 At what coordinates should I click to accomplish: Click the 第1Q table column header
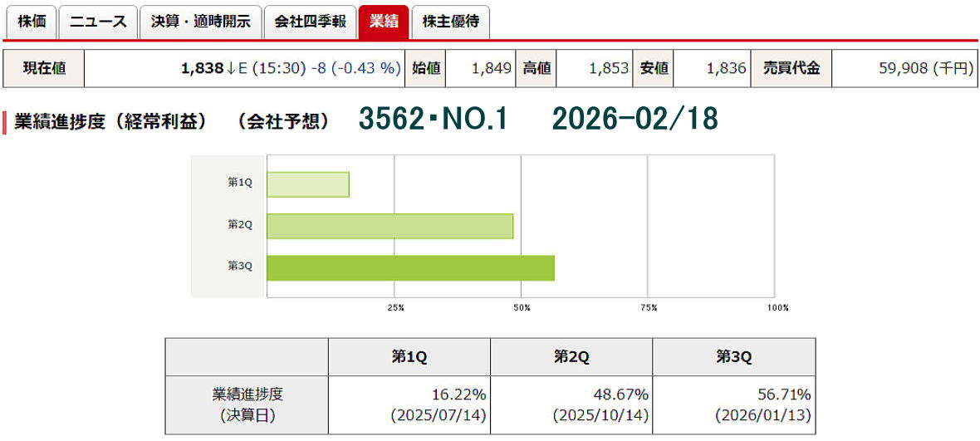click(x=409, y=356)
